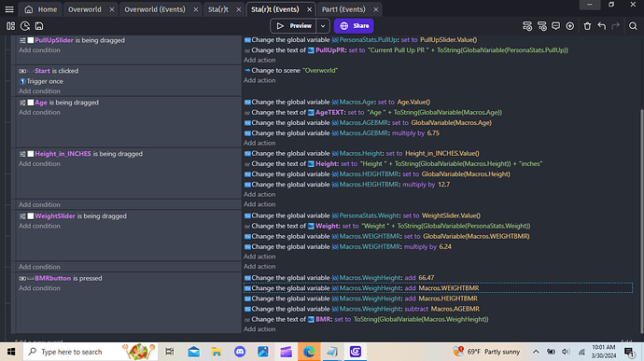The height and width of the screenshot is (361, 644).
Task: Select Macros.Age set to Age.Value() action
Action: click(337, 103)
